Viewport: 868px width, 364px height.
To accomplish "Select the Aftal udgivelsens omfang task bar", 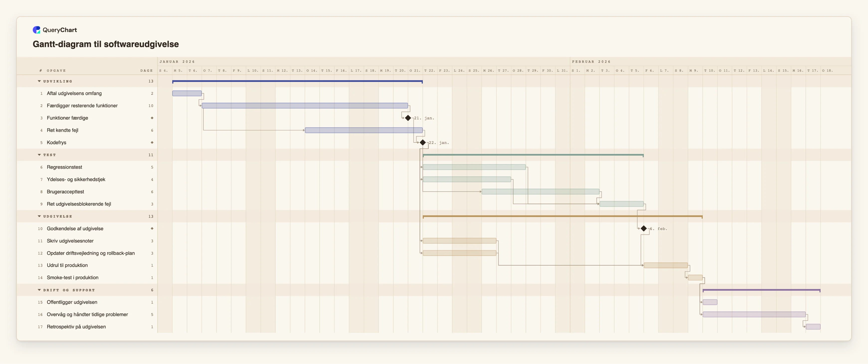I will click(187, 94).
